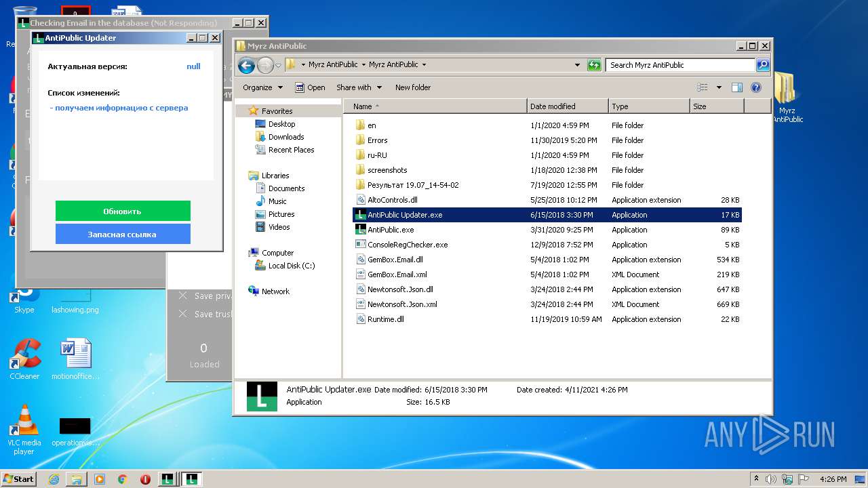The image size is (868, 488).
Task: Open the Share with menu
Action: click(x=359, y=87)
